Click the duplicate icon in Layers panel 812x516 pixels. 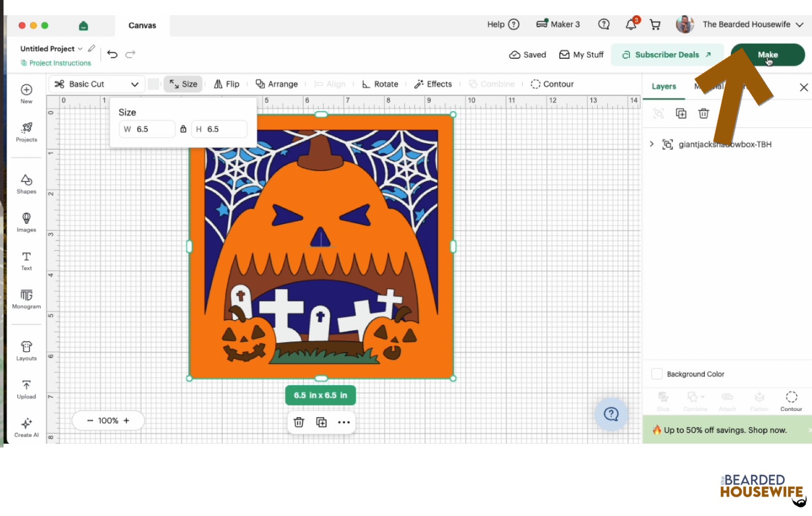681,114
